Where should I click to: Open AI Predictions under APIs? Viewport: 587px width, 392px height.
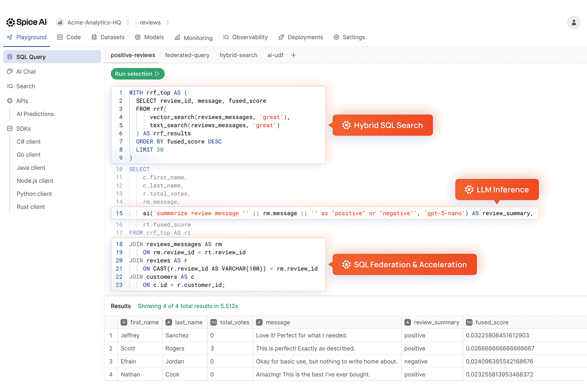pyautogui.click(x=35, y=114)
